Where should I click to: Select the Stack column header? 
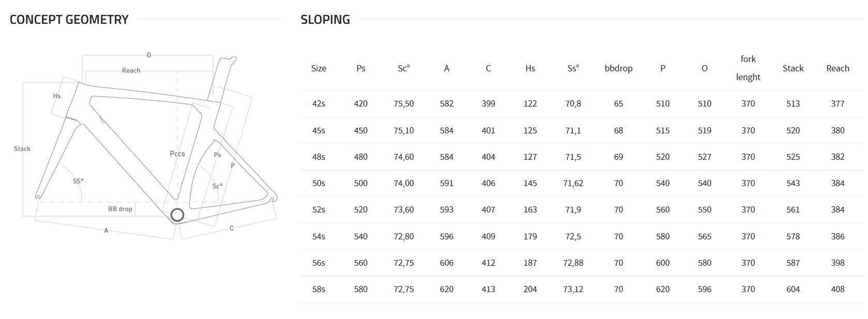(x=793, y=68)
